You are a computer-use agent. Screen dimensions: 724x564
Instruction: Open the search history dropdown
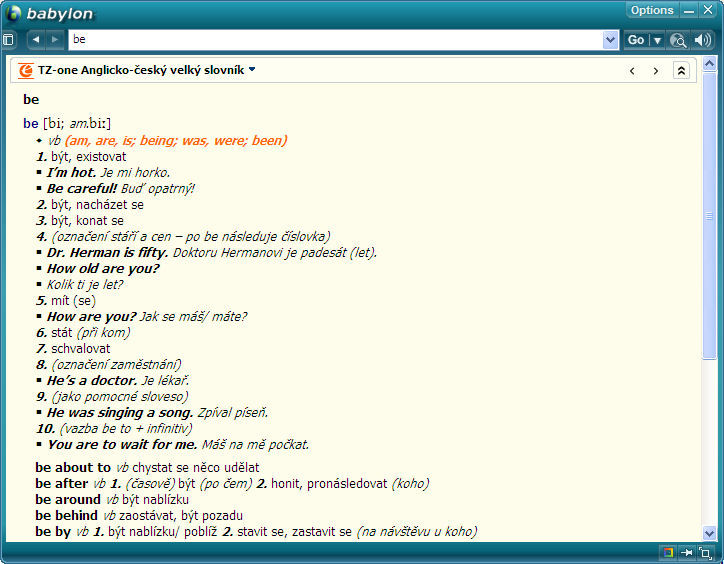[611, 40]
